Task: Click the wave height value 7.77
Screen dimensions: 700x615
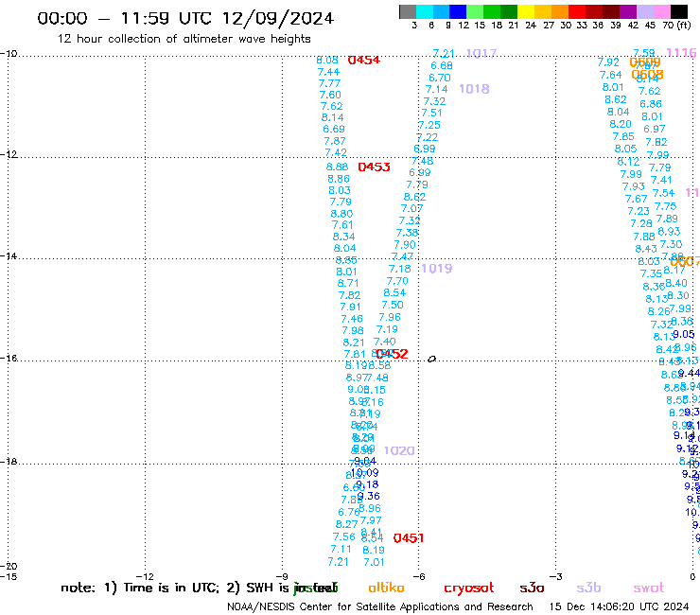Action: (x=329, y=83)
